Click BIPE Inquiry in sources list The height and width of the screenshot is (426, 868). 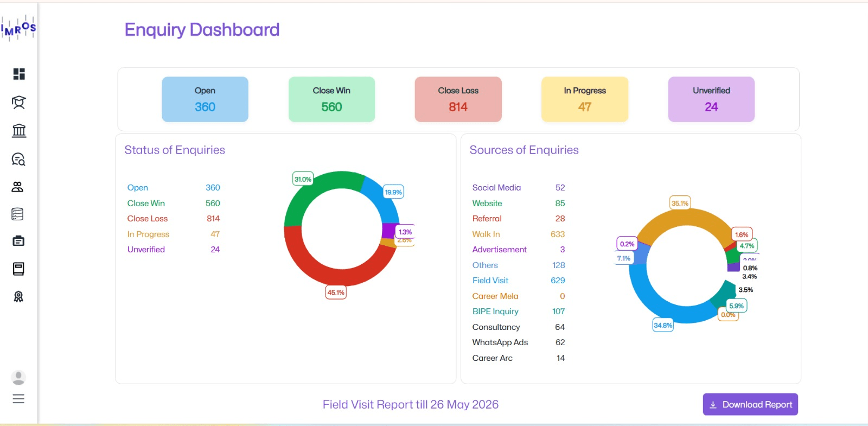coord(495,311)
